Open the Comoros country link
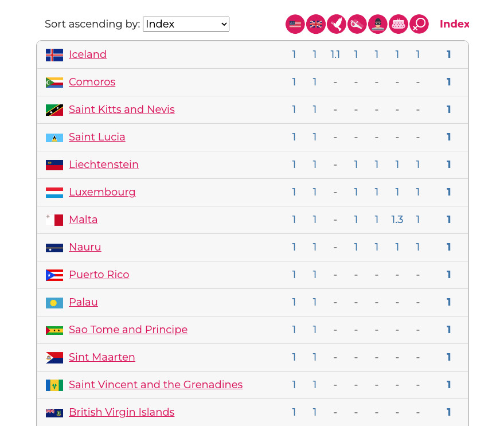This screenshot has height=426, width=504. point(92,82)
